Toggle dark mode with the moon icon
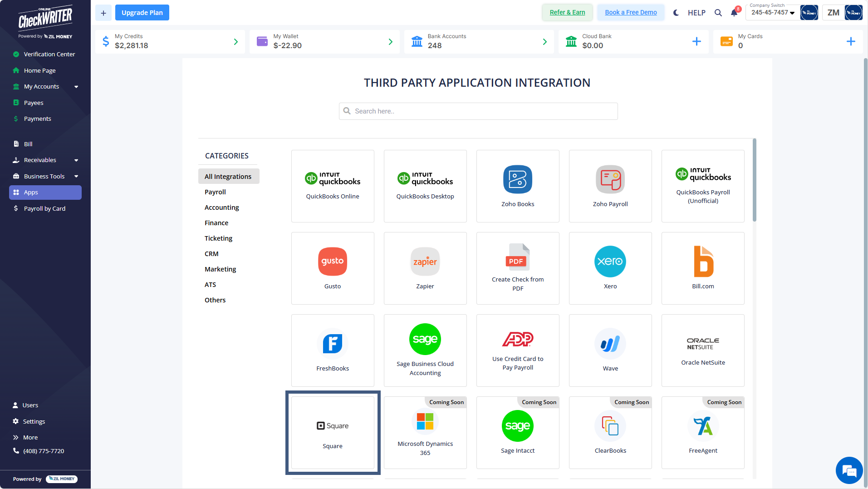Image resolution: width=868 pixels, height=489 pixels. click(676, 13)
